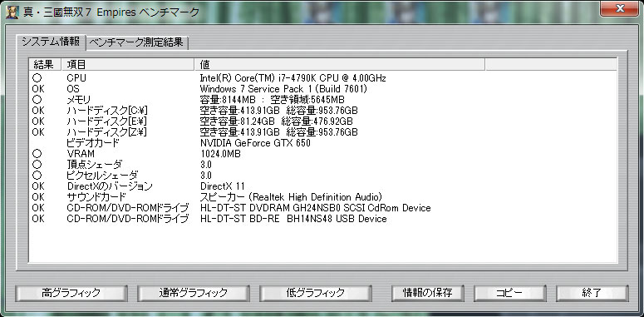Select the CPU row in list
The height and width of the screenshot is (317, 644).
pos(322,77)
